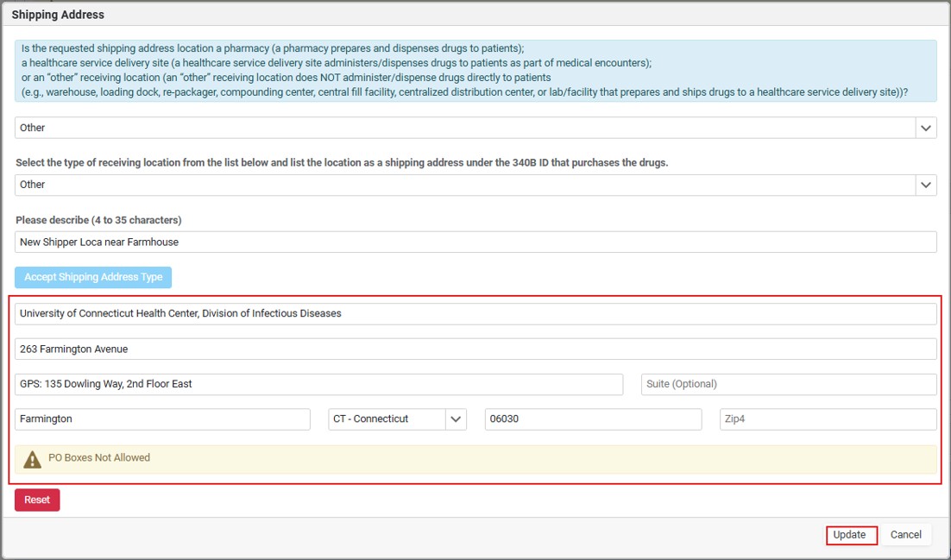Click the 06030 zip code field
951x560 pixels.
click(x=593, y=419)
